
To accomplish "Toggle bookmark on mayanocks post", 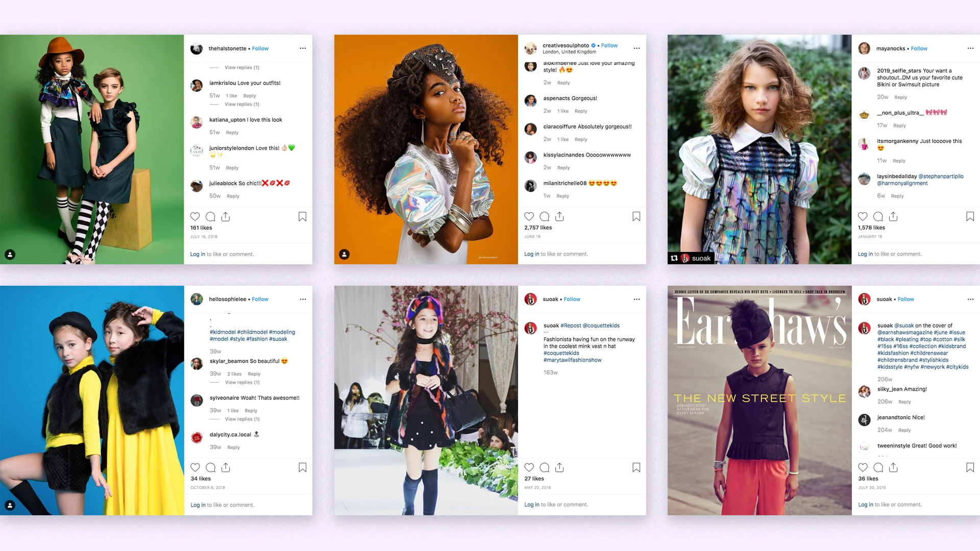I will click(970, 216).
